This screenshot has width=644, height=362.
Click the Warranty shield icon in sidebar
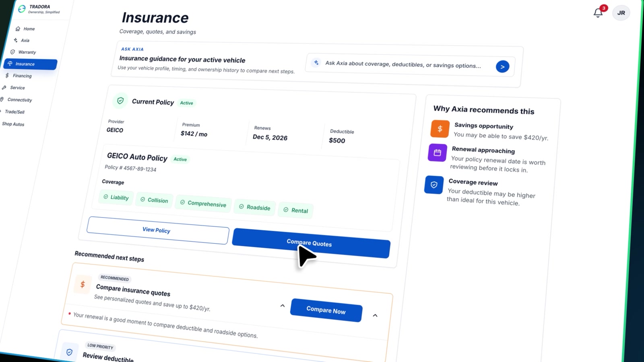[12, 52]
